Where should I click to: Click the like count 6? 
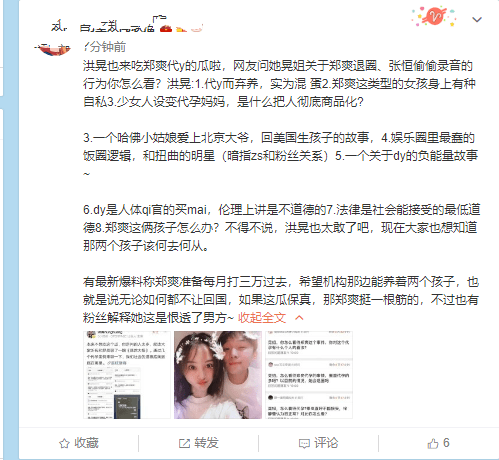click(x=446, y=443)
